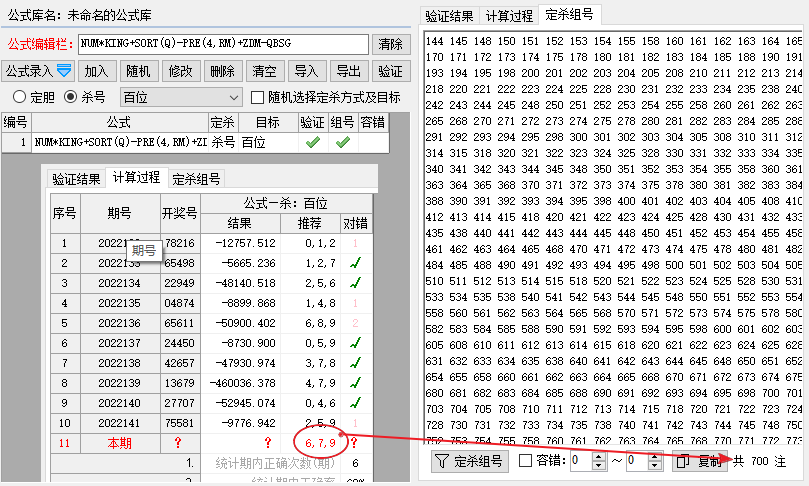
Task: Click the 推荐 column header
Action: click(x=310, y=223)
